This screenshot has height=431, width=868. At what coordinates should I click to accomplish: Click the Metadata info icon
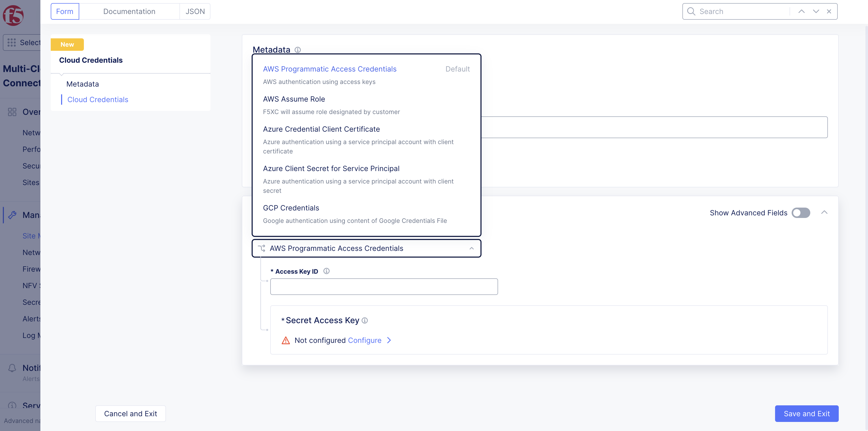(297, 50)
